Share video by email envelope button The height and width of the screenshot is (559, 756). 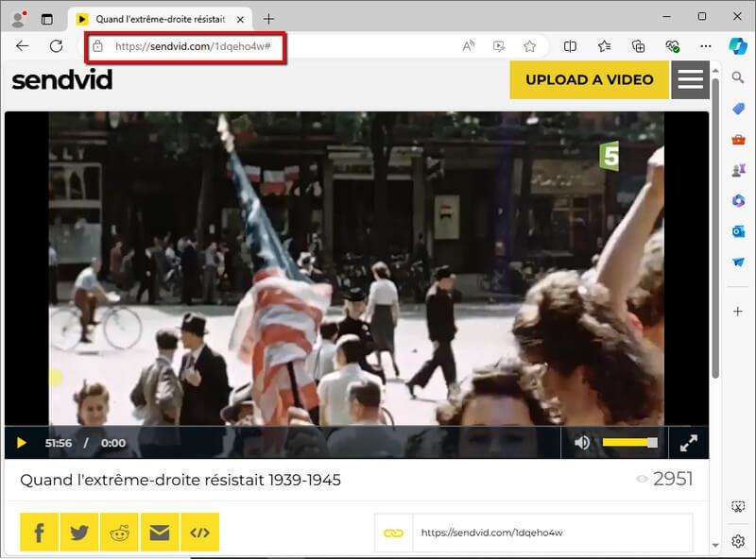pos(160,533)
